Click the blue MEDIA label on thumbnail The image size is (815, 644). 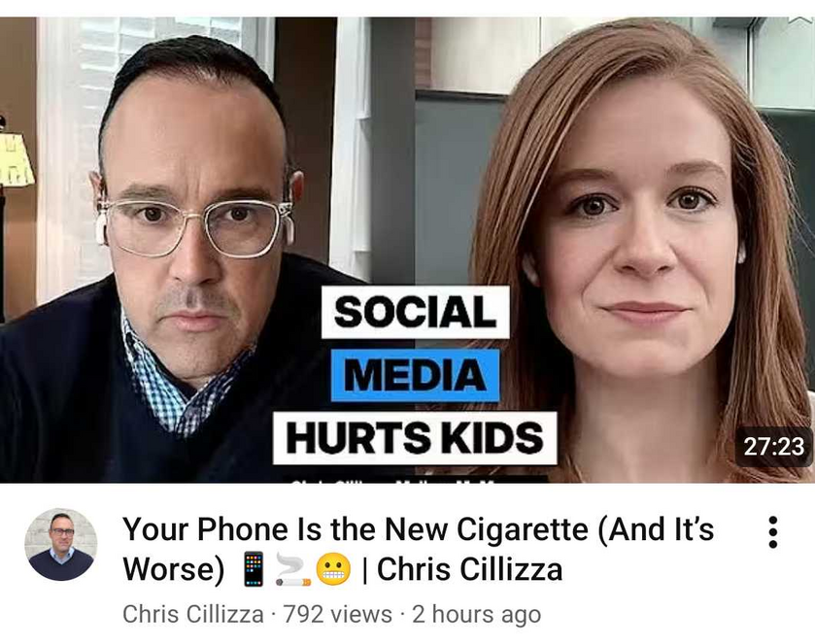point(416,375)
